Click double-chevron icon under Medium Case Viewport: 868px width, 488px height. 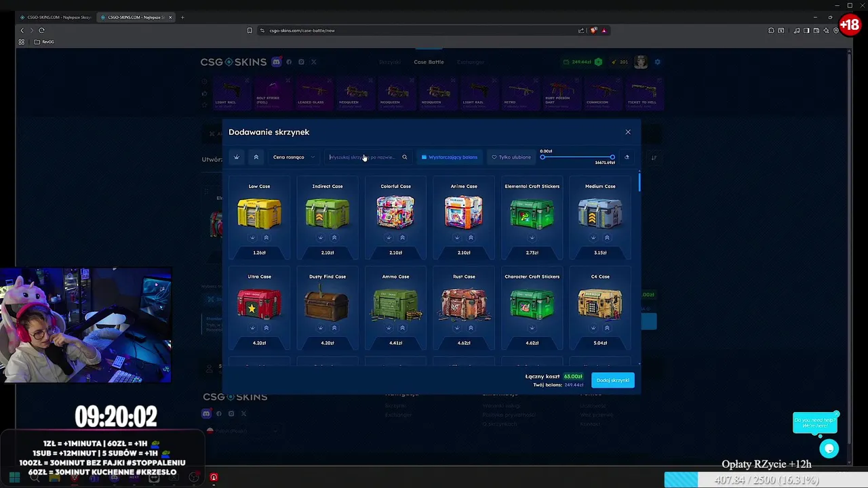coord(607,238)
